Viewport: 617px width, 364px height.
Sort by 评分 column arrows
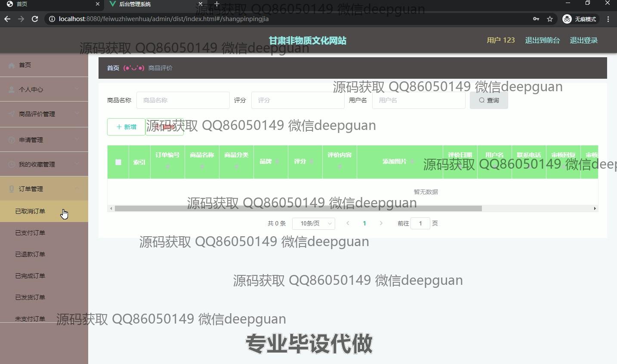pyautogui.click(x=312, y=162)
